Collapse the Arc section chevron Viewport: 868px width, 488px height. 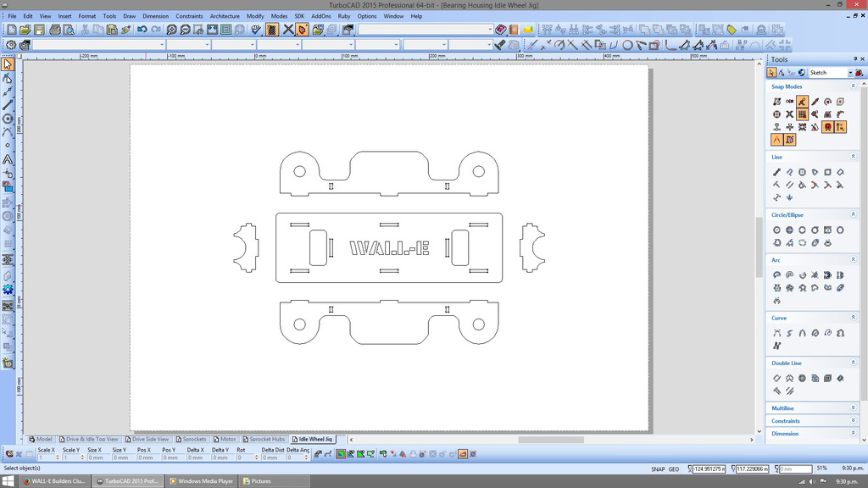(853, 259)
